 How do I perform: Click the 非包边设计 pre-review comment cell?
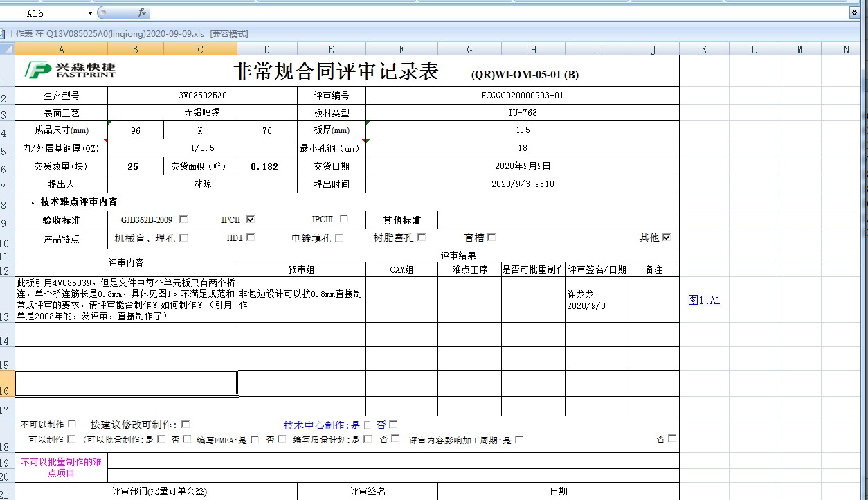click(301, 300)
